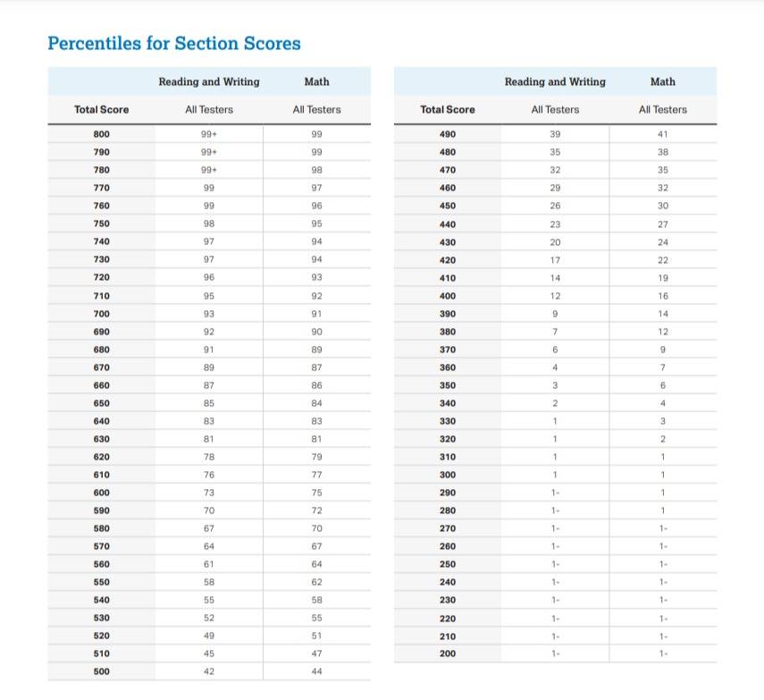Click the 650 total score row label
The height and width of the screenshot is (700, 764).
[x=101, y=403]
